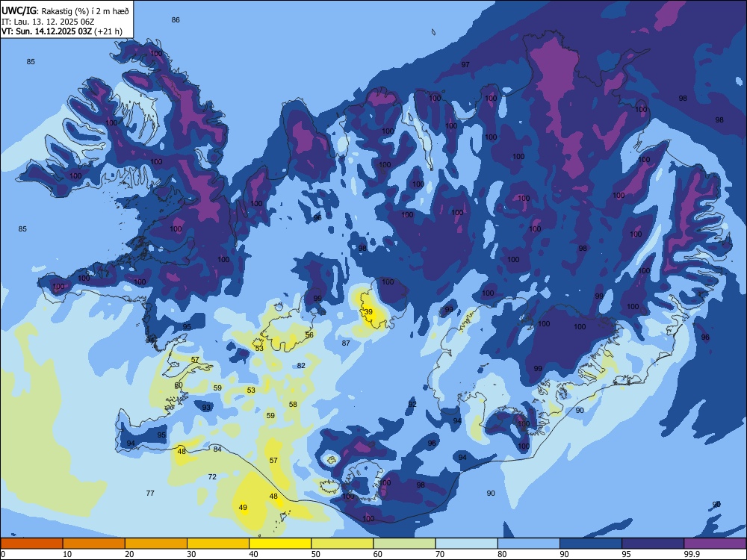
Task: Click the pale yellow 50–60 legend swatch
Action: [342, 544]
